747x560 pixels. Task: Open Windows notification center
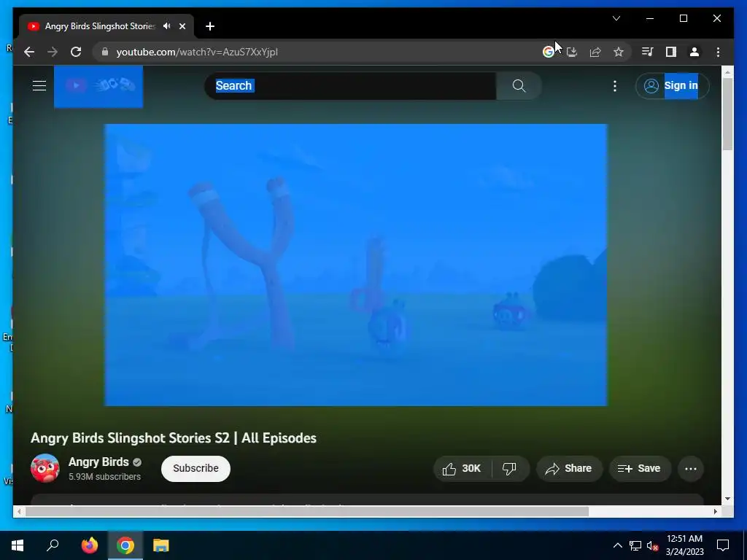tap(723, 545)
